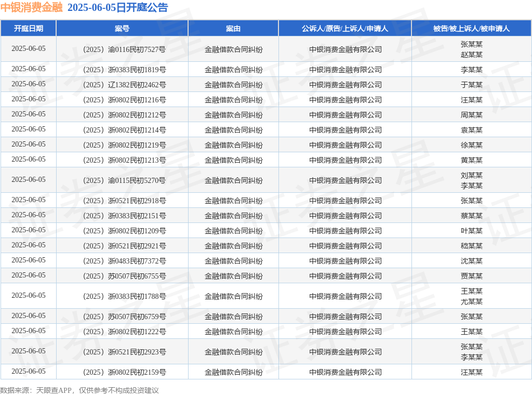Click the 开庭日期 column header
This screenshot has width=532, height=395.
pyautogui.click(x=29, y=29)
